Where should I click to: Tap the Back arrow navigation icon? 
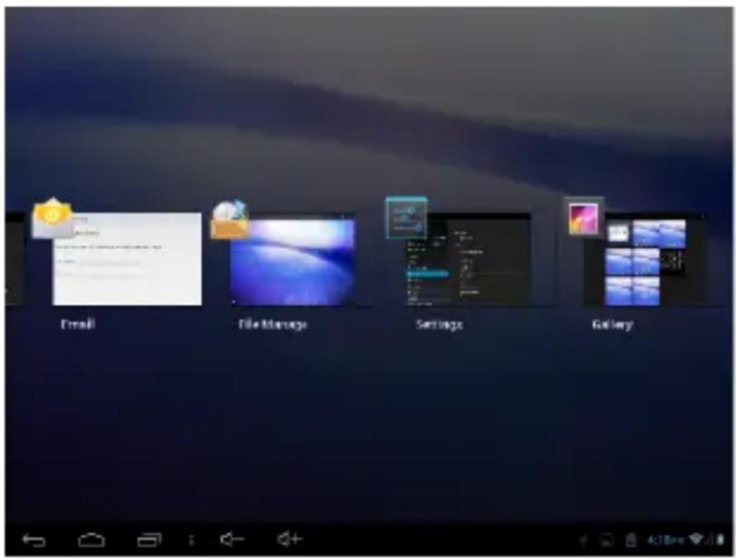pyautogui.click(x=34, y=540)
